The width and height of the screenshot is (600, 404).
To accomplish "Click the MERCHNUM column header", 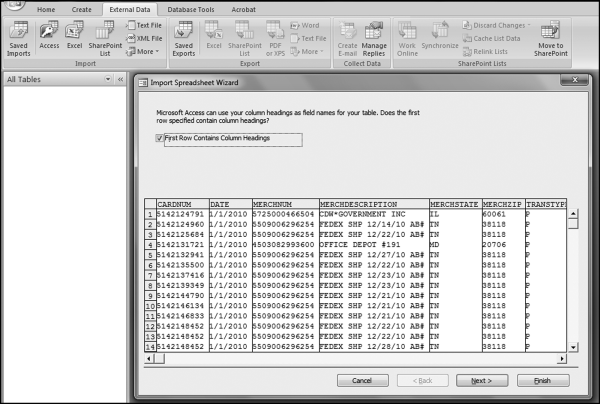I will tap(285, 204).
